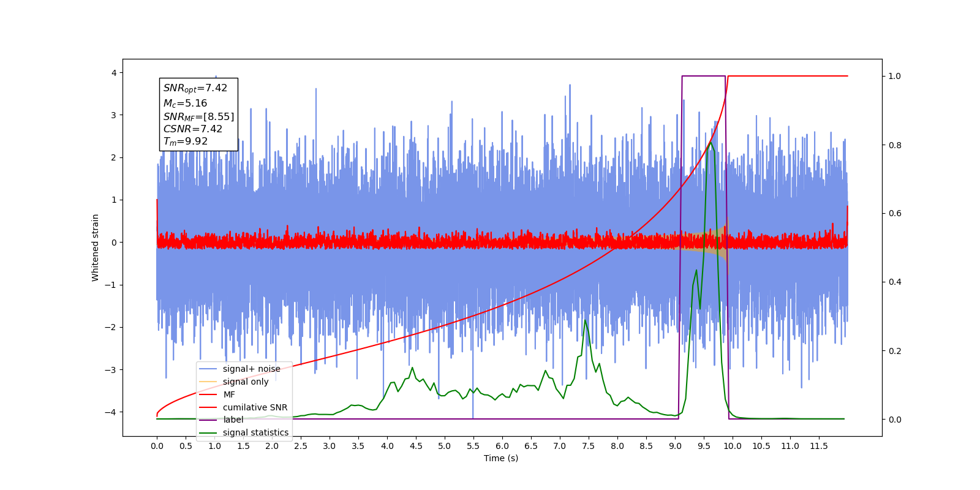Click the red cumulative SNR plateau after 10 s
The height and width of the screenshot is (490, 980).
coord(788,76)
